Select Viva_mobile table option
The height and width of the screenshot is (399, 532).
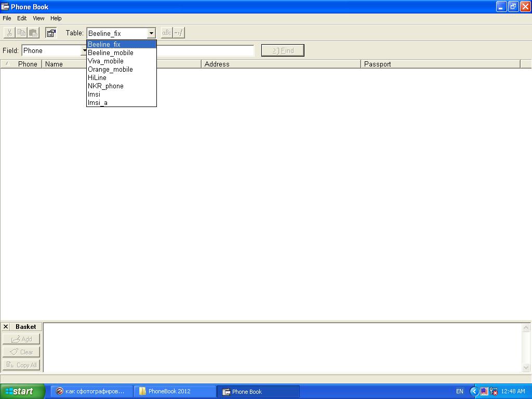122,61
